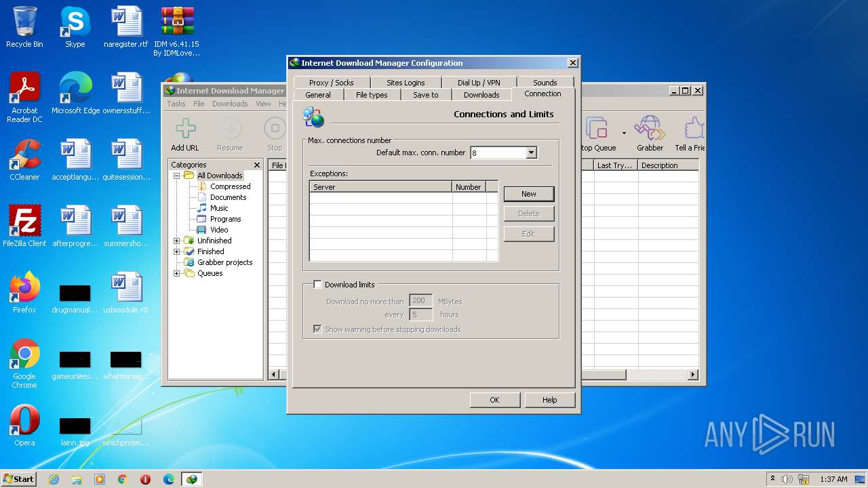Click the Server column header

click(x=381, y=187)
